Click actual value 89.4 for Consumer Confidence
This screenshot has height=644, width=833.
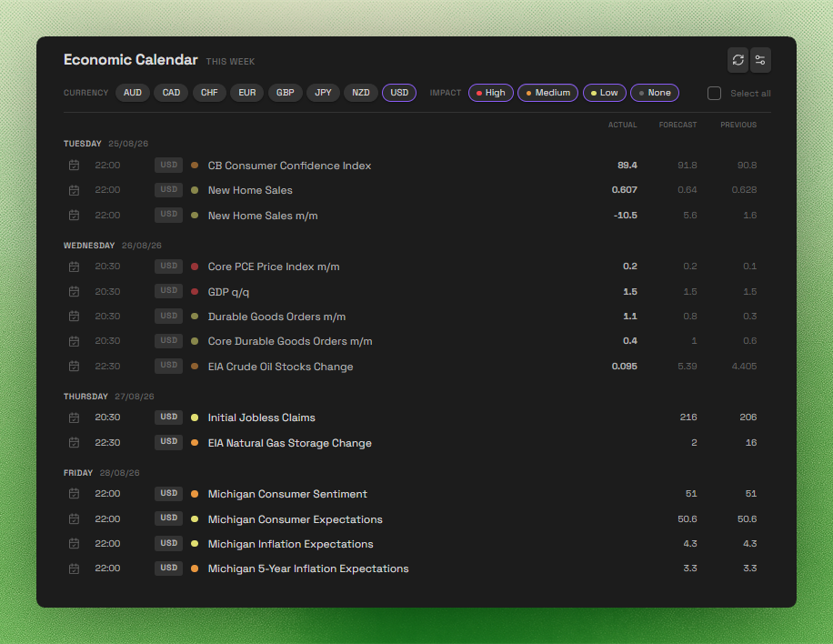pyautogui.click(x=627, y=166)
